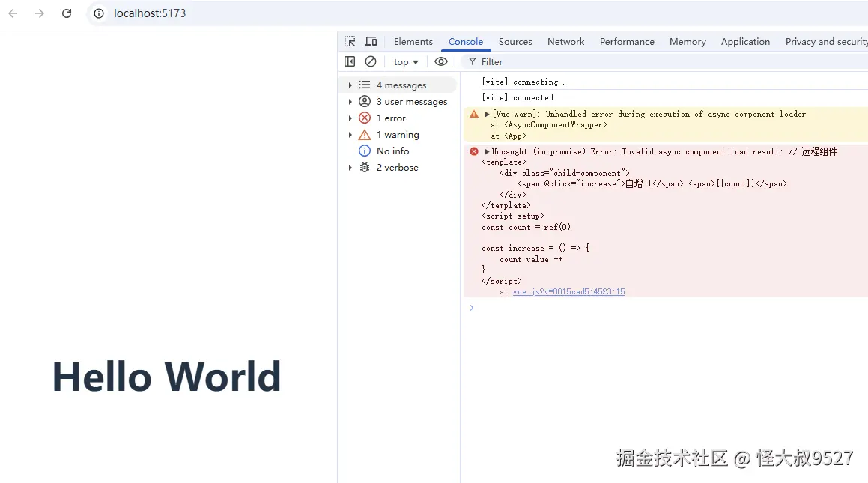868x483 pixels.
Task: Select the 1 warning sidebar row
Action: 398,135
